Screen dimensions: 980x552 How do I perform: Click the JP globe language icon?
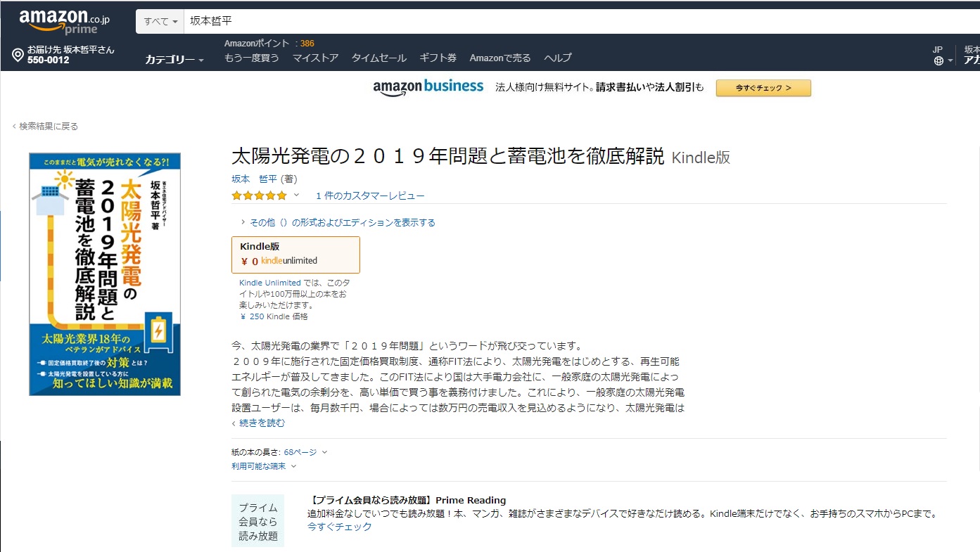(x=938, y=60)
